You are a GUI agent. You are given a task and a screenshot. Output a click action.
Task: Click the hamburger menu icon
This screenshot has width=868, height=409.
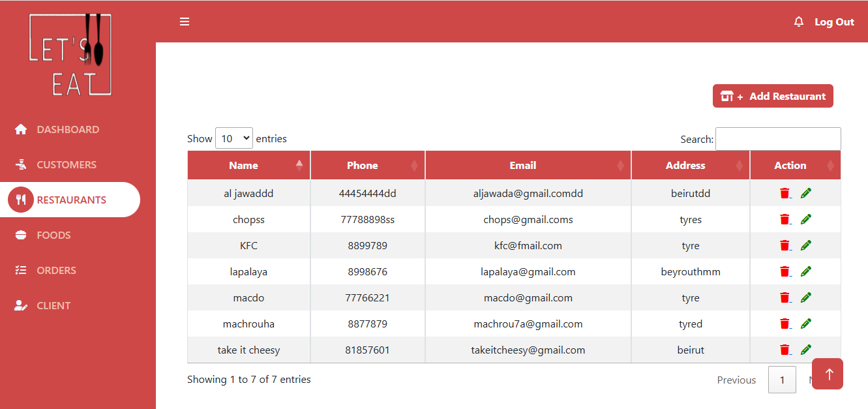pos(185,22)
